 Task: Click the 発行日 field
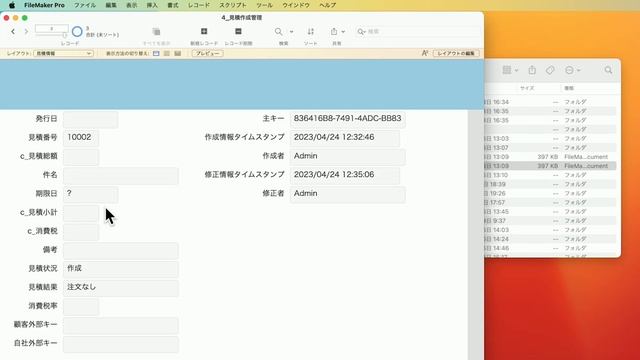coord(91,120)
